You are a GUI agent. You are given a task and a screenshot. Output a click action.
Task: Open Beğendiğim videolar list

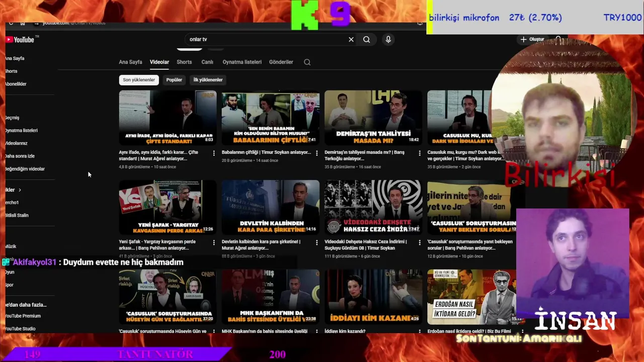click(25, 169)
